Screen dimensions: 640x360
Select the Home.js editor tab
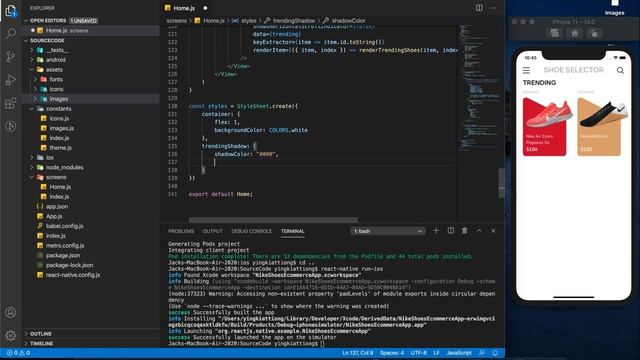tap(184, 8)
